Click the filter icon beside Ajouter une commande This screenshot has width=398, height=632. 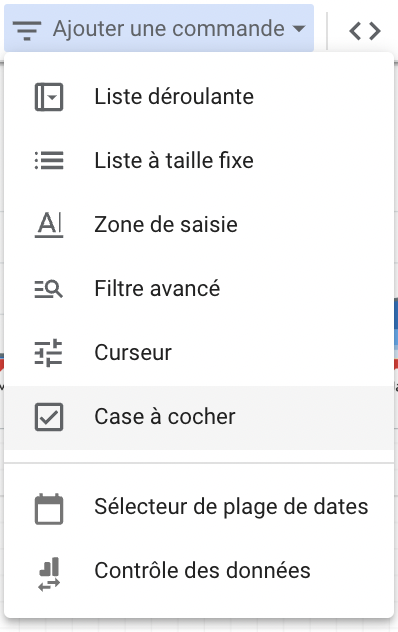click(x=27, y=31)
